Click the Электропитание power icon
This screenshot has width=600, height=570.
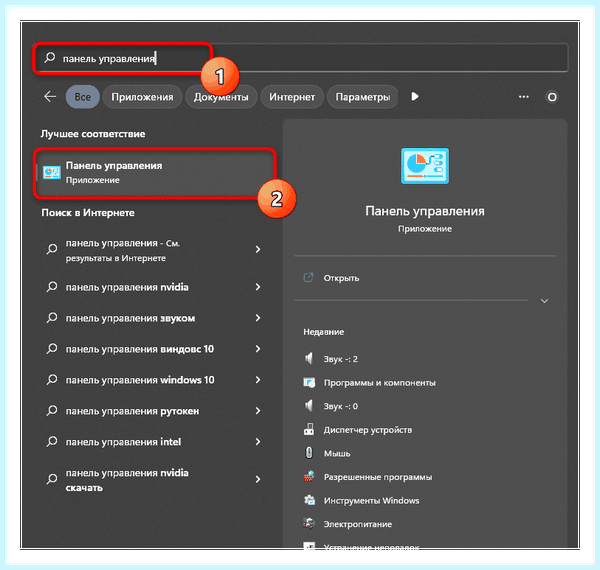pos(309,523)
